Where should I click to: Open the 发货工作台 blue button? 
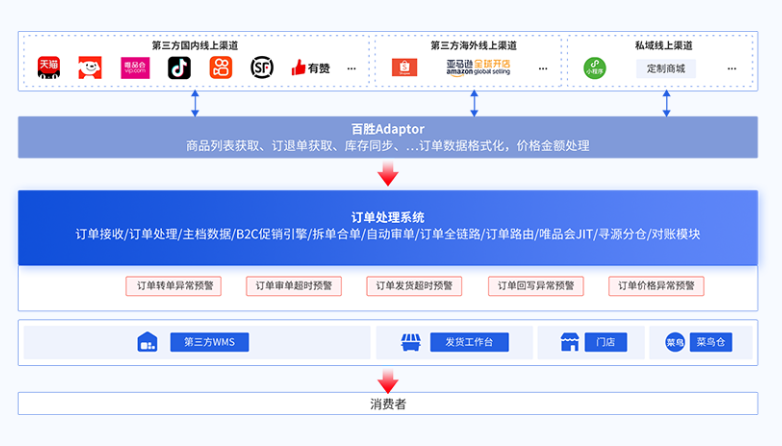(x=469, y=342)
